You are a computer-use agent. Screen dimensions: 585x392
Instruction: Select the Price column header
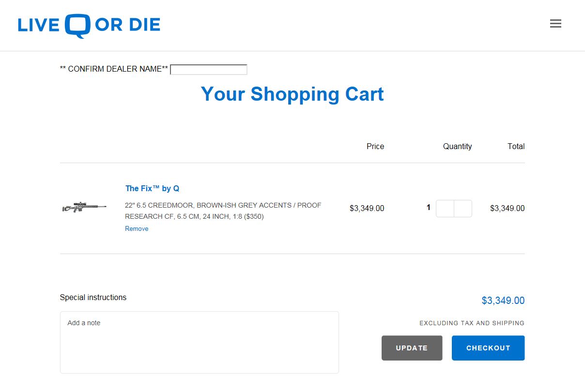(375, 146)
